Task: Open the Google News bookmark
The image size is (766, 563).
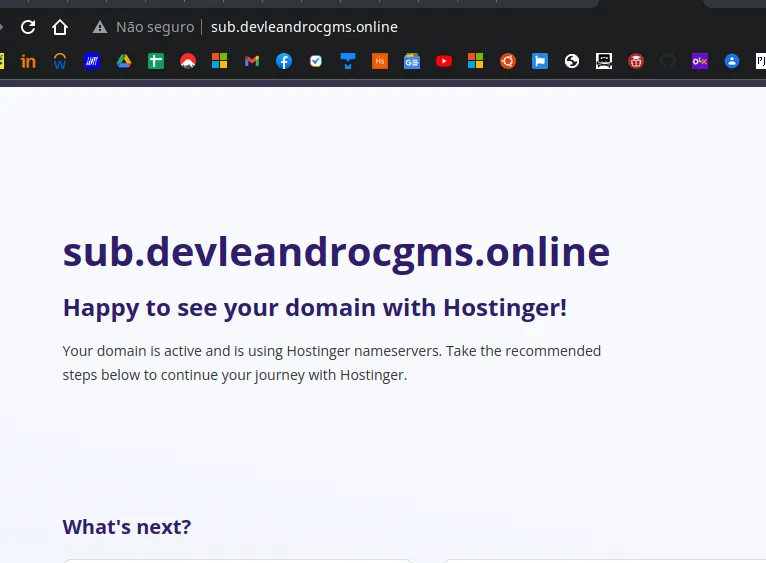Action: tap(412, 61)
